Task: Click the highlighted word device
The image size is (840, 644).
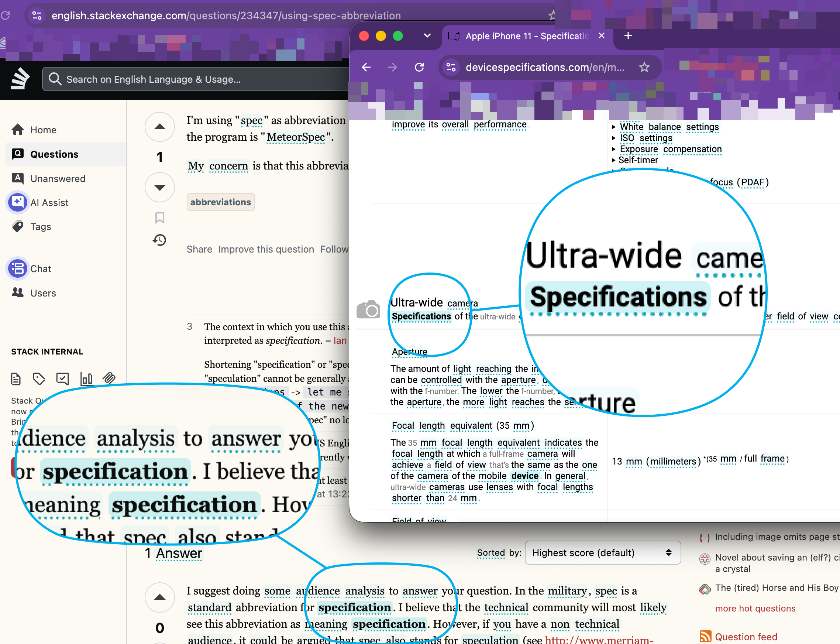Action: (x=525, y=476)
